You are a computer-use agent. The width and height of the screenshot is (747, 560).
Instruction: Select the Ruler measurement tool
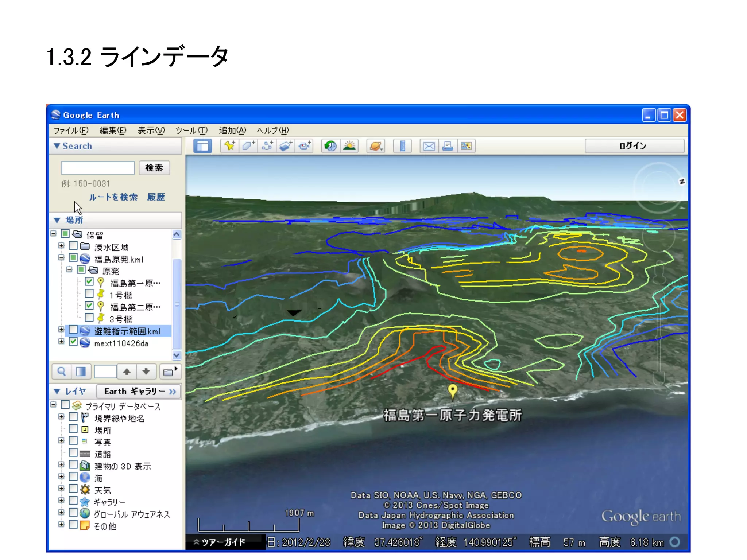tap(403, 146)
